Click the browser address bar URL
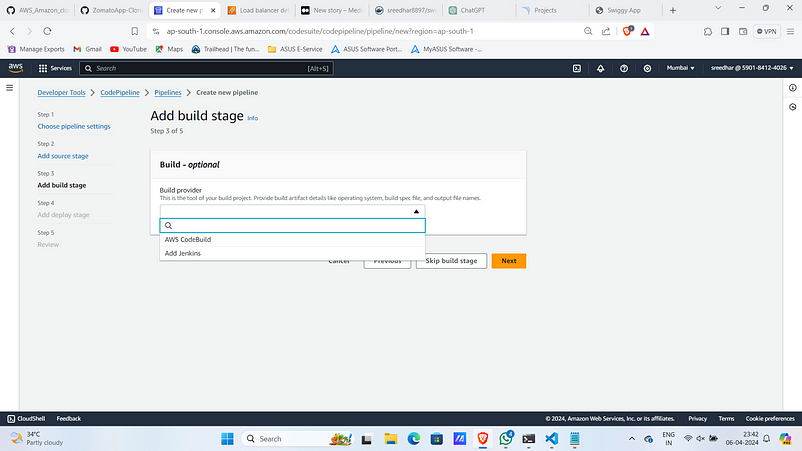This screenshot has height=451, width=802. coord(320,31)
